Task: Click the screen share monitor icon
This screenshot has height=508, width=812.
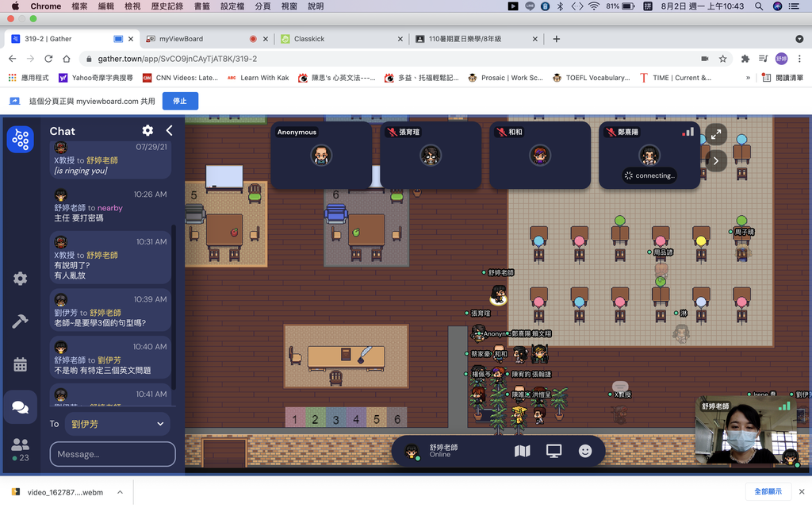Action: 553,451
